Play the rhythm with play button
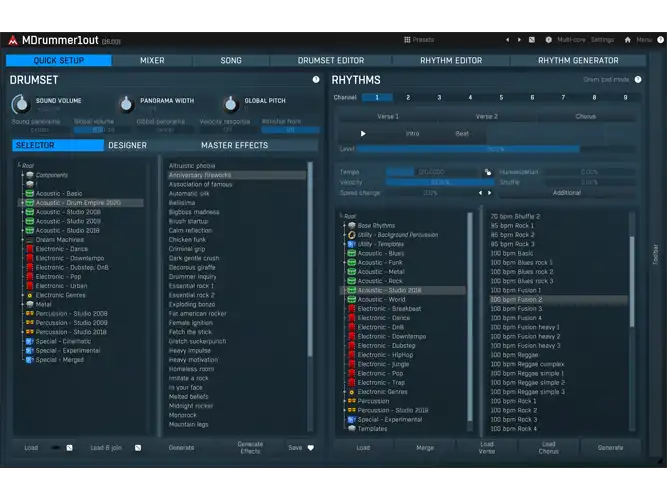Image resolution: width=667 pixels, height=500 pixels. pyautogui.click(x=363, y=134)
